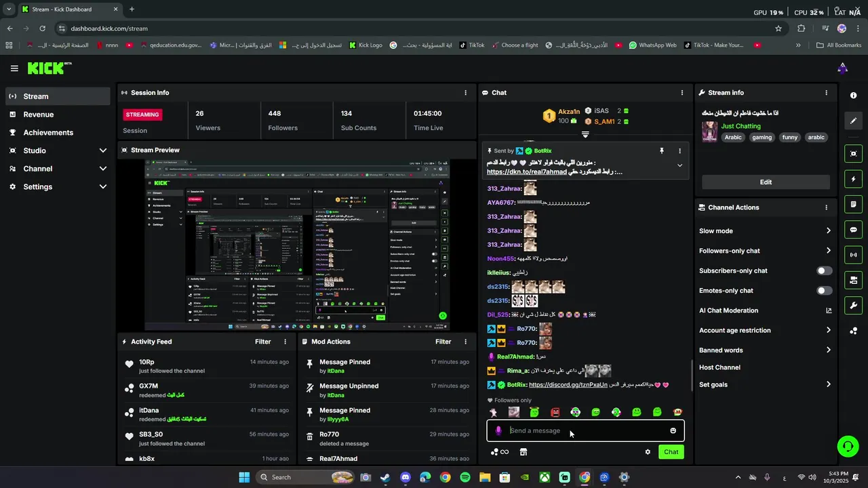Open the hamburger navigation menu
868x488 pixels.
coord(14,68)
